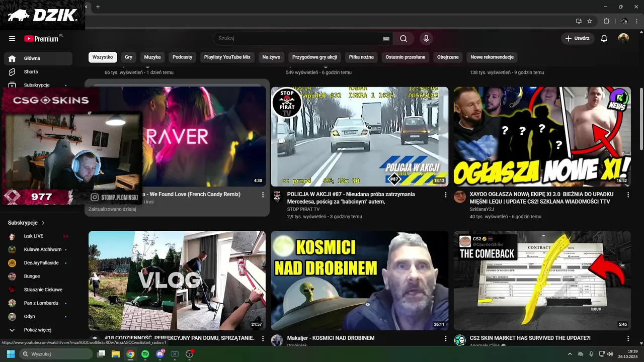The height and width of the screenshot is (362, 644).
Task: Select the Gry filter chip
Action: pos(129,57)
